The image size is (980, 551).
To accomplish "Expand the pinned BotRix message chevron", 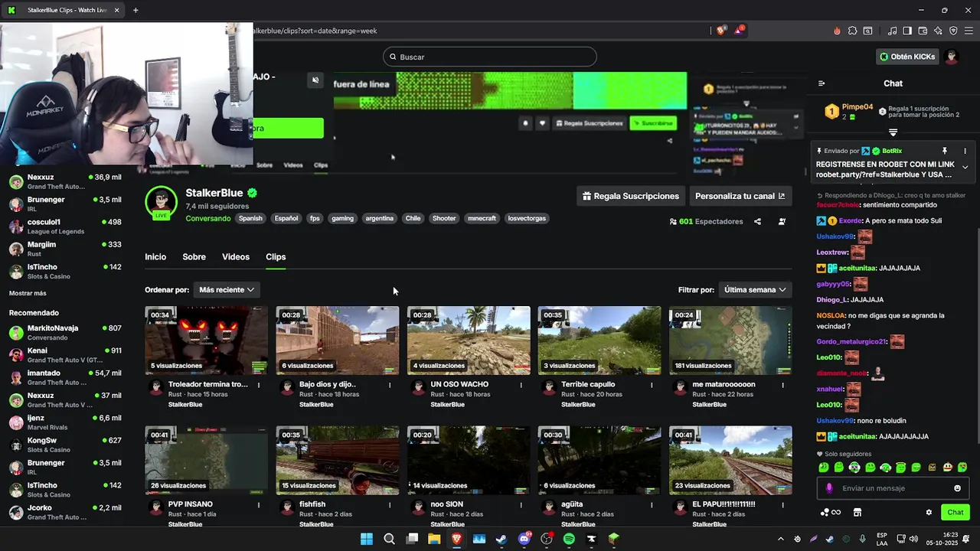I will (965, 168).
